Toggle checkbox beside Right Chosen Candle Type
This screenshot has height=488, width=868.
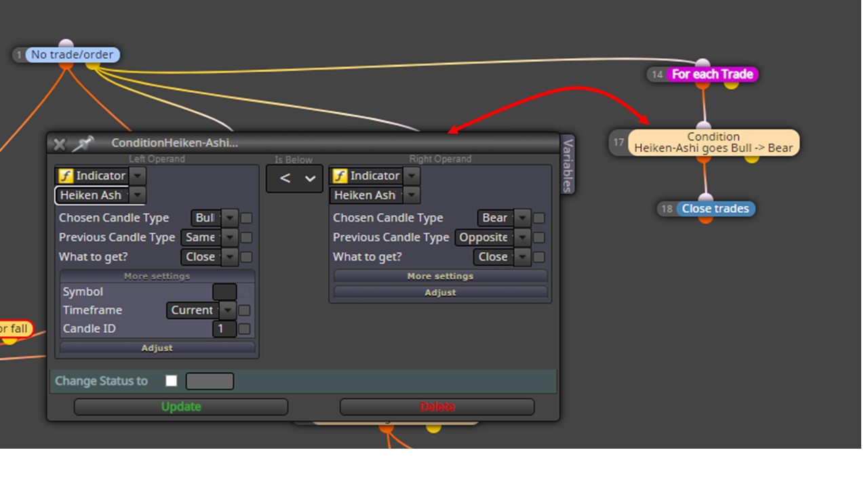pyautogui.click(x=539, y=218)
